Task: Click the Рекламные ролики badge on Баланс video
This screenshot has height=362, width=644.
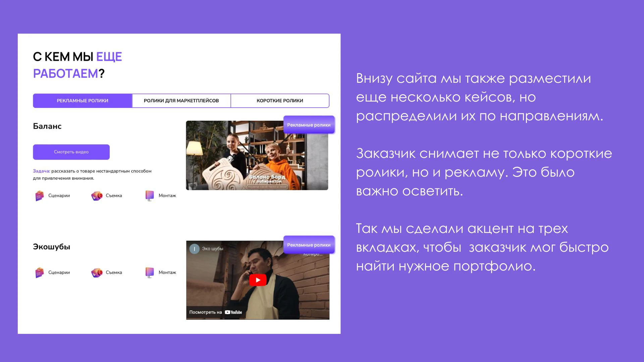Action: (309, 124)
